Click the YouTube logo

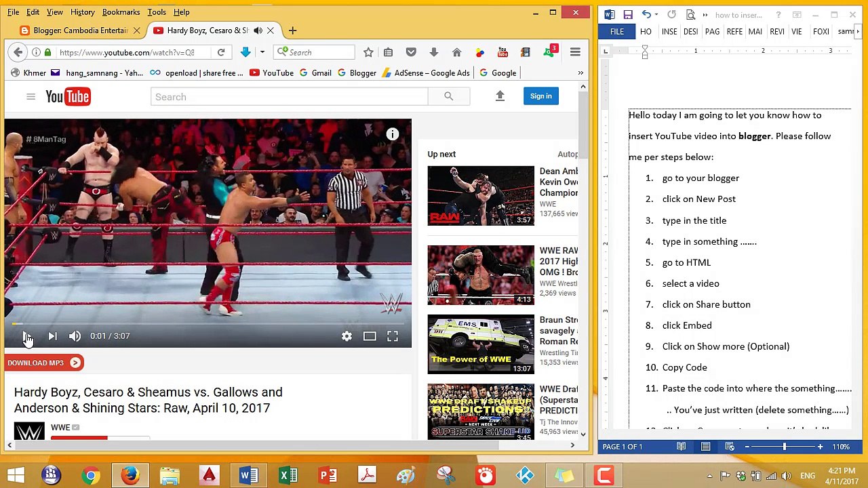pos(68,97)
